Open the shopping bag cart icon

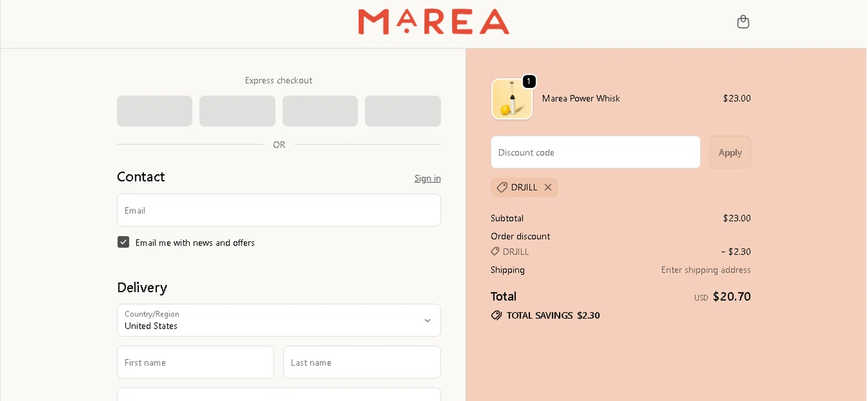(743, 22)
